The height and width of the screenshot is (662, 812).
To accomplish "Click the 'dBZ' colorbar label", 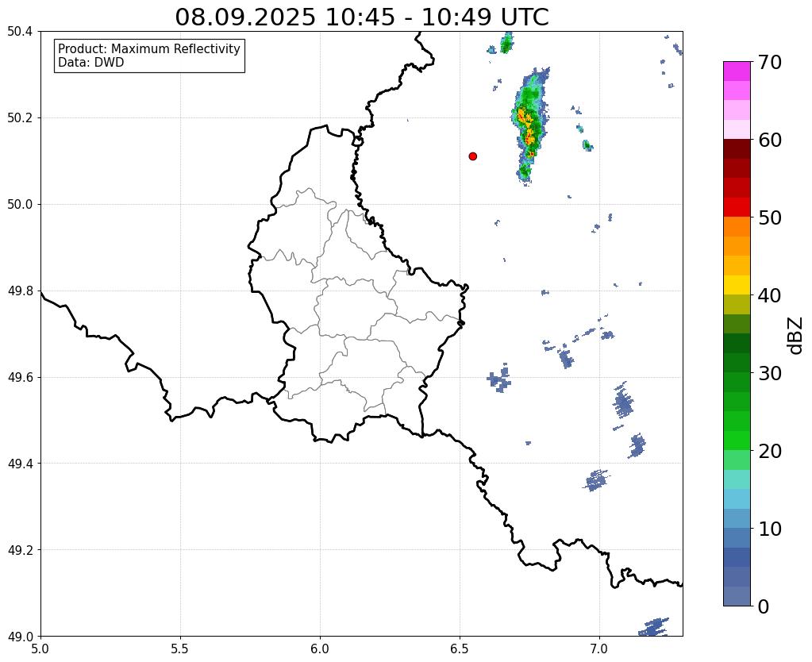I will coord(796,335).
